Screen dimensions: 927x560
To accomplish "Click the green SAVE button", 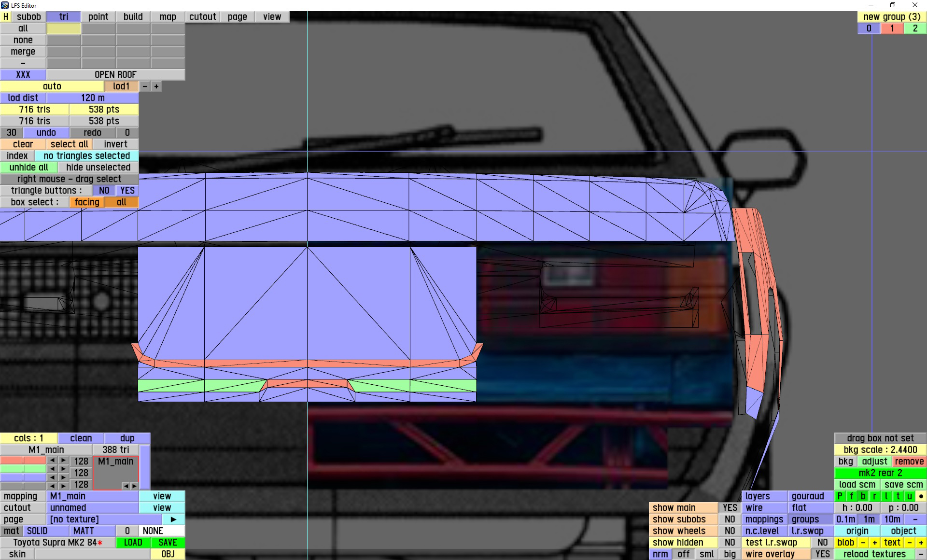I will pyautogui.click(x=168, y=542).
